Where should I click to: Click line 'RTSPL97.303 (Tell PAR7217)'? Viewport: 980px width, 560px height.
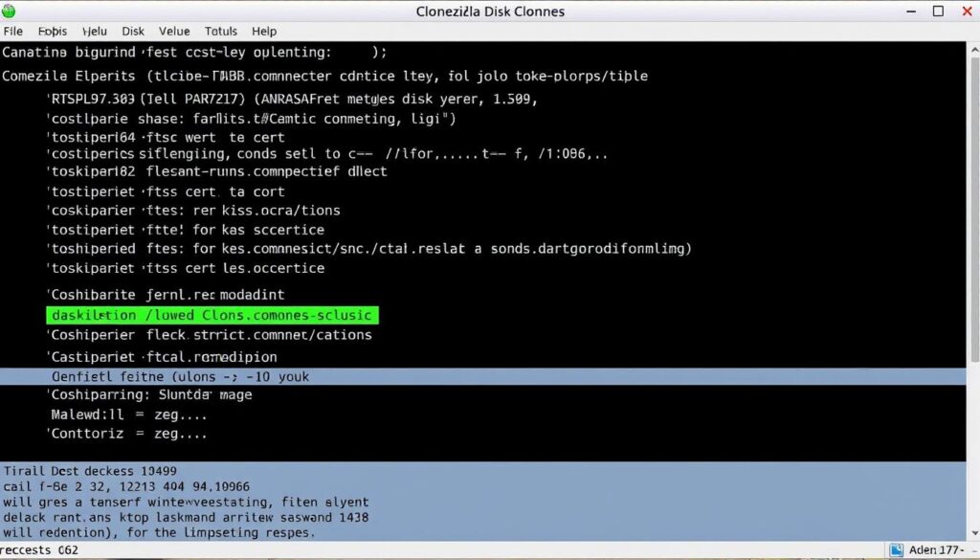[x=292, y=99]
